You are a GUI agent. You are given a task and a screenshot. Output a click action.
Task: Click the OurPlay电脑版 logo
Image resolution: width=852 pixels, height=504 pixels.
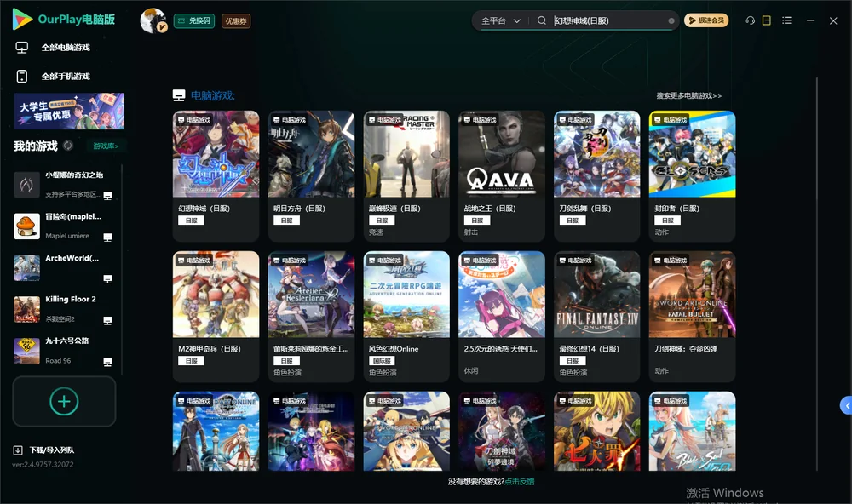pyautogui.click(x=64, y=20)
